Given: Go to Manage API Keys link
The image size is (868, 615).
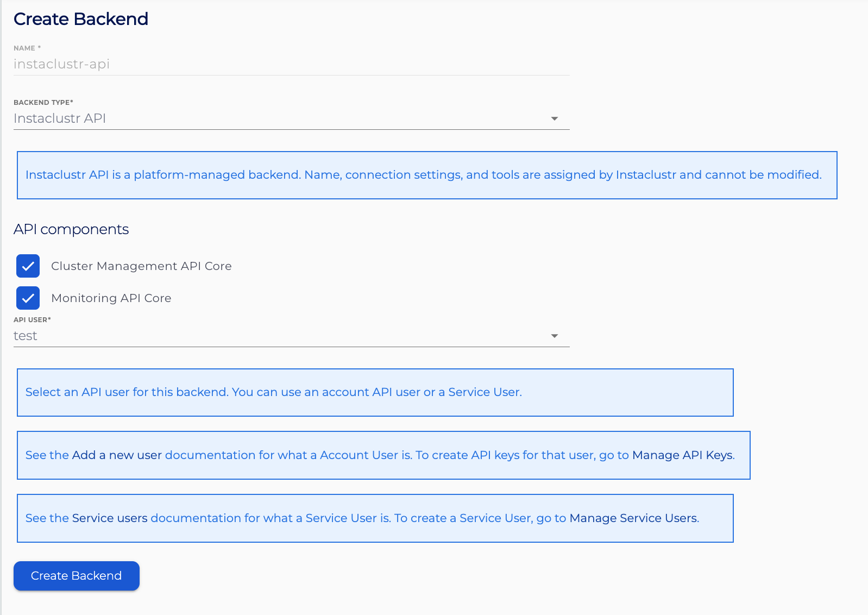Looking at the screenshot, I should (683, 455).
